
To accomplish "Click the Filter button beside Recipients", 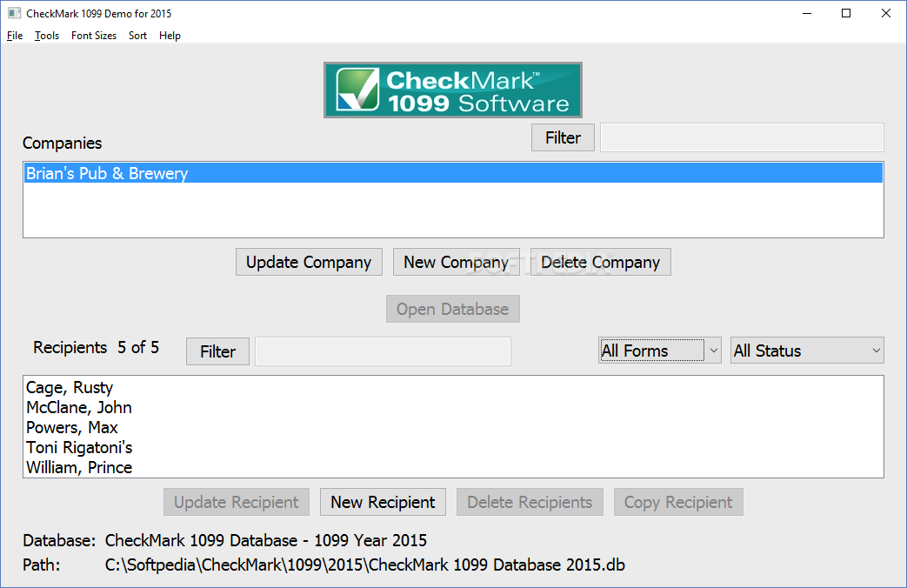I will 217,351.
